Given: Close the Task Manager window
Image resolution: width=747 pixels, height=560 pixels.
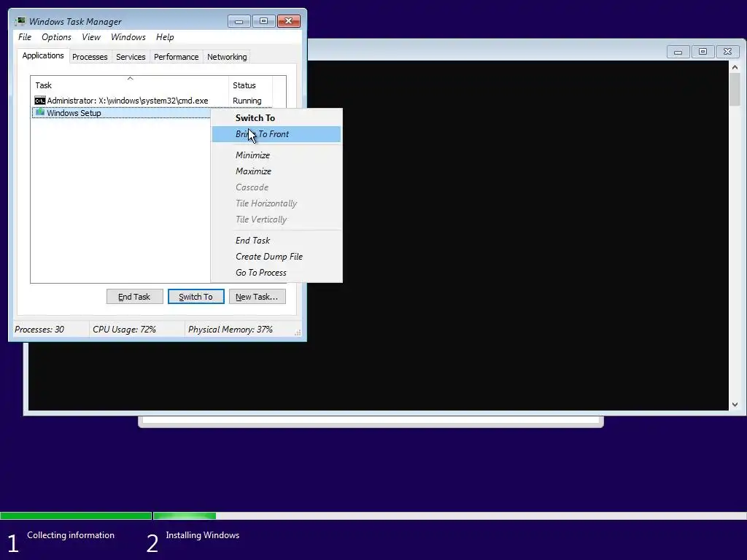Looking at the screenshot, I should click(289, 21).
